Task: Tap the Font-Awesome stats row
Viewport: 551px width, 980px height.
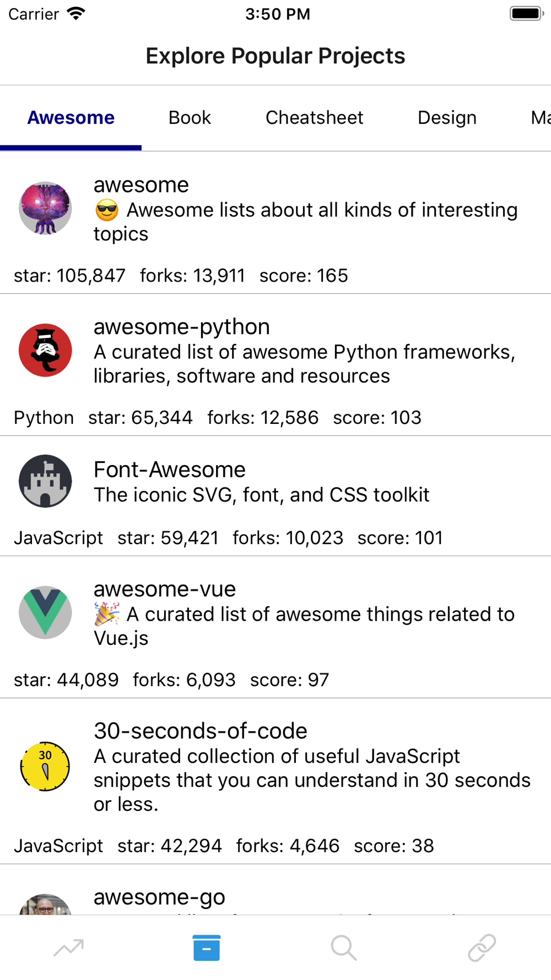Action: pos(228,537)
